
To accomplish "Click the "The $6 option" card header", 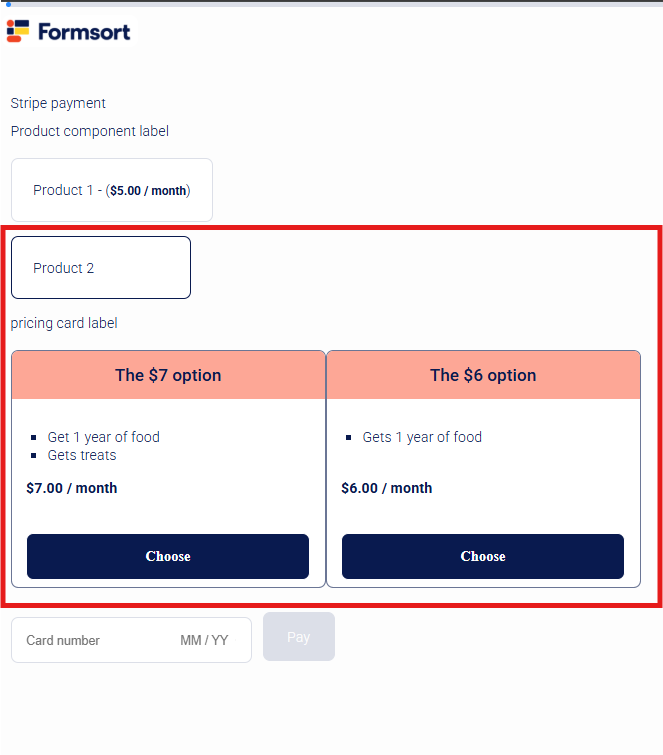I will 483,375.
